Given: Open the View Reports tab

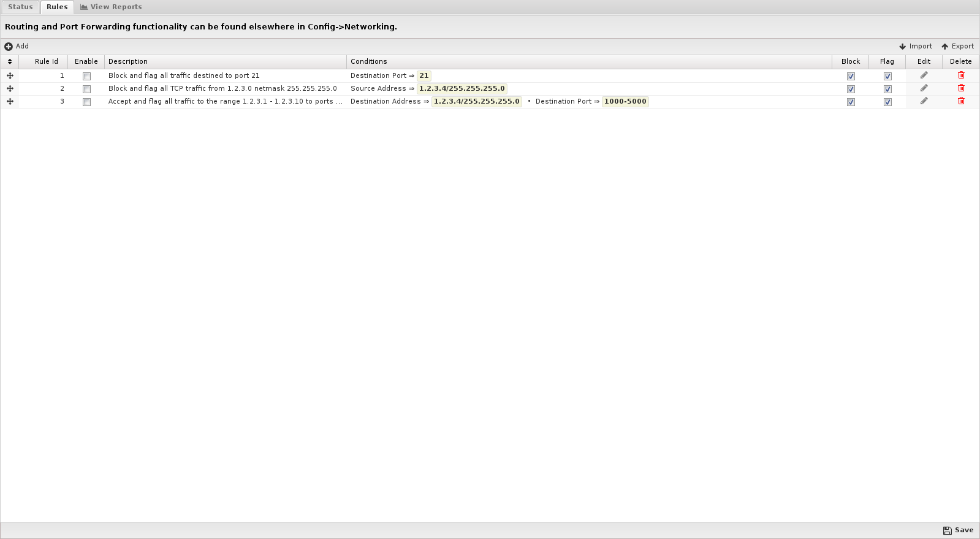Looking at the screenshot, I should [x=111, y=7].
